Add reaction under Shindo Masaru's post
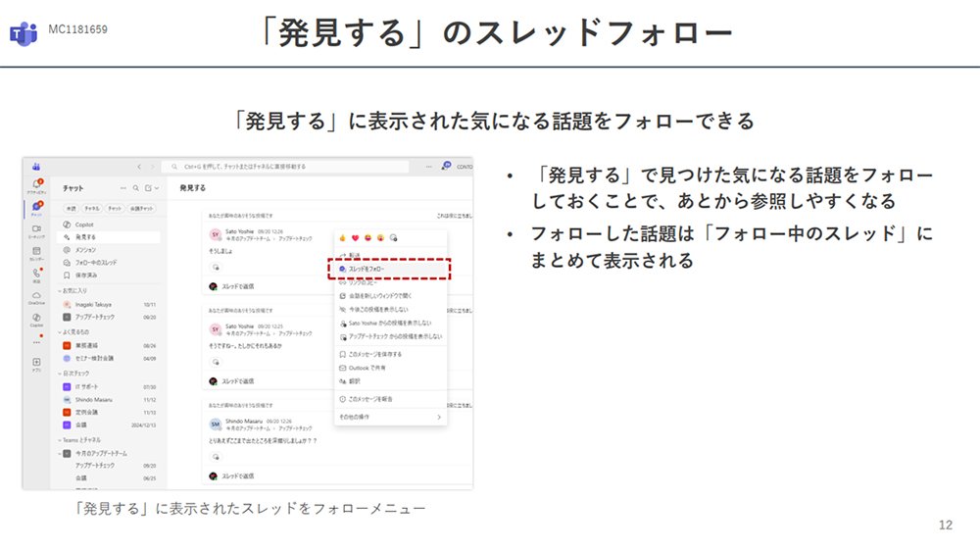The image size is (980, 551). point(217,457)
